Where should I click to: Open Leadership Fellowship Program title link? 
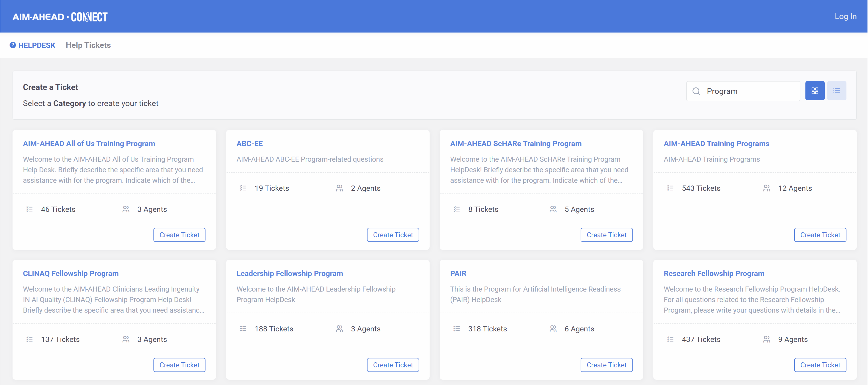[289, 273]
